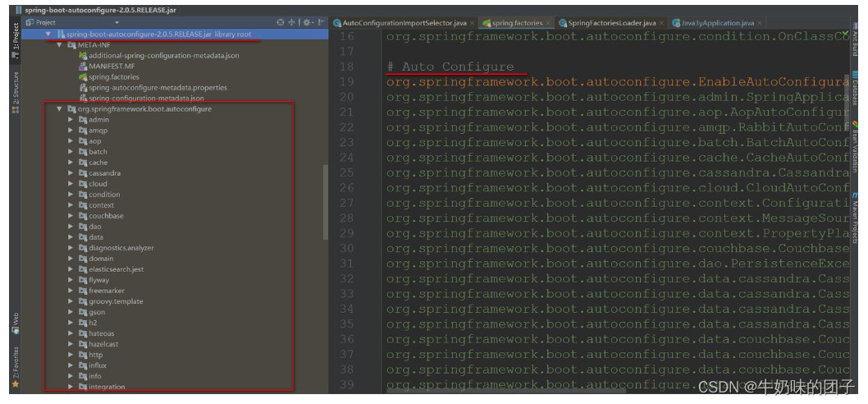Click line number 25 in the gutter
The width and height of the screenshot is (868, 404).
(x=346, y=172)
